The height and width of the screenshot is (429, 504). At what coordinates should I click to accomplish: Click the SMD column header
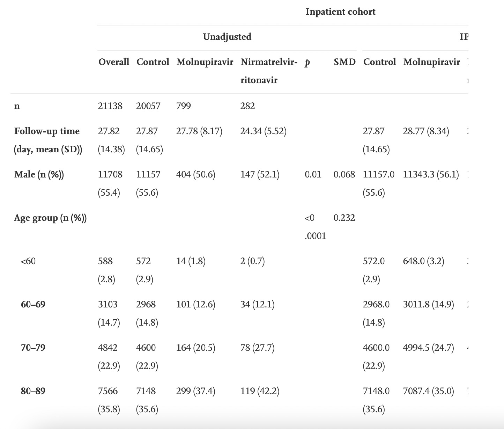(344, 62)
